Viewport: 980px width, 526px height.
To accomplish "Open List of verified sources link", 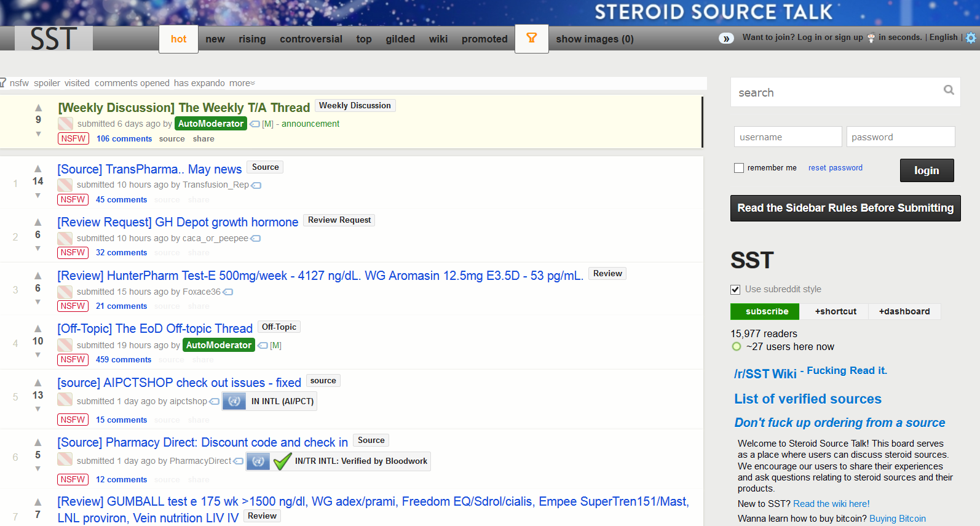I will [x=808, y=399].
